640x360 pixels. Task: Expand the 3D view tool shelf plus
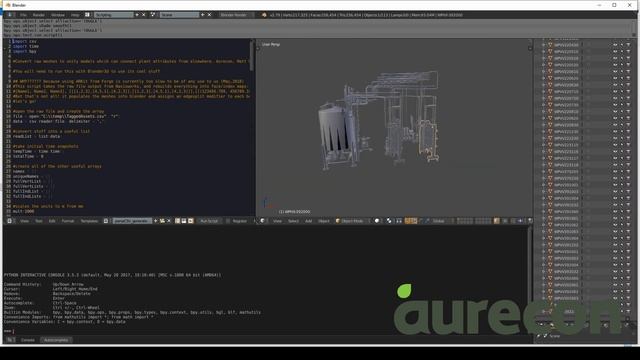point(258,48)
